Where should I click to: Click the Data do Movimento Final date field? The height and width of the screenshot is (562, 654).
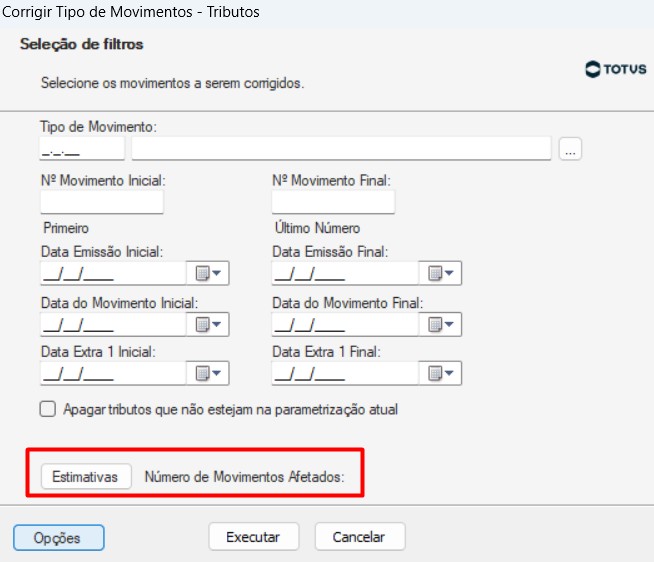(x=345, y=325)
